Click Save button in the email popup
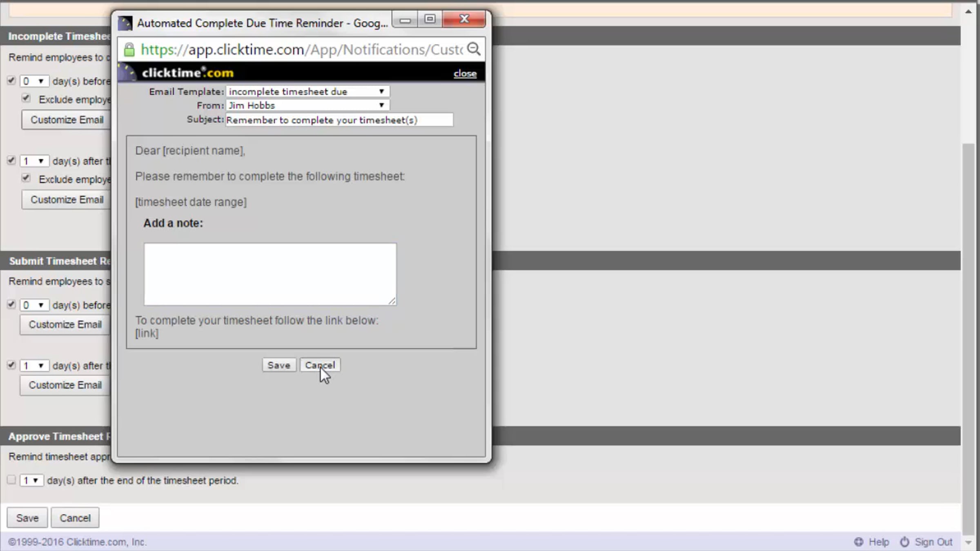The width and height of the screenshot is (980, 551). click(x=278, y=365)
